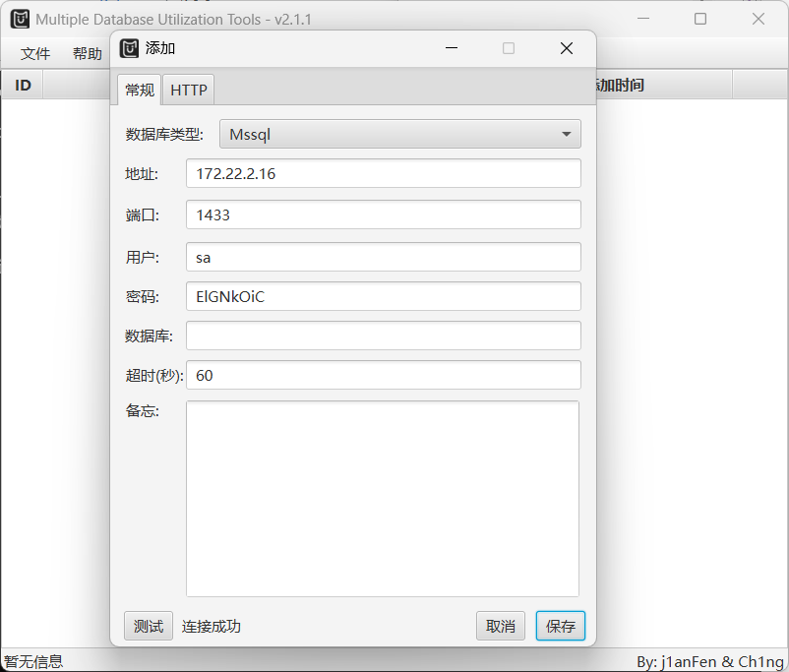Image resolution: width=789 pixels, height=672 pixels.
Task: Open the 文件 menu
Action: coord(35,54)
